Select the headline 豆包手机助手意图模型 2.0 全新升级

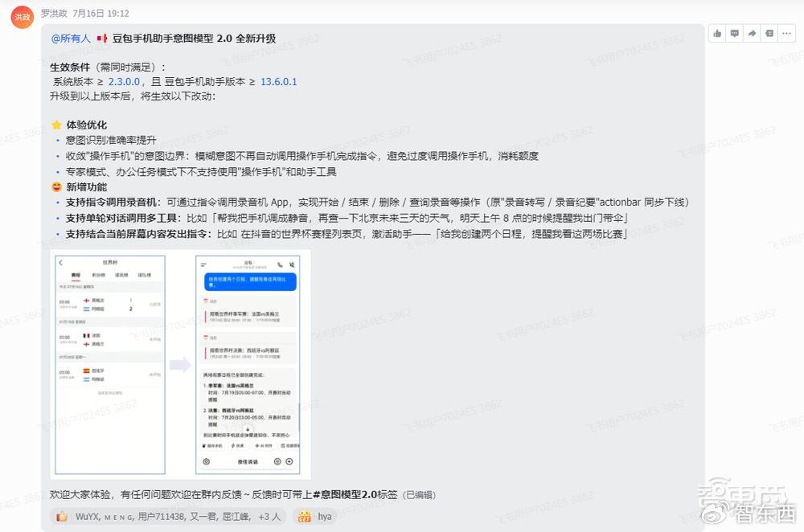pyautogui.click(x=194, y=39)
